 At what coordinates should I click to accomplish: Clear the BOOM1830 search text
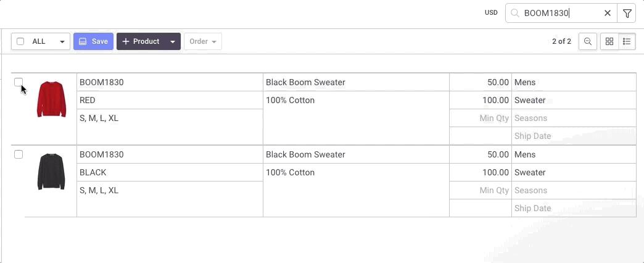[x=608, y=13]
